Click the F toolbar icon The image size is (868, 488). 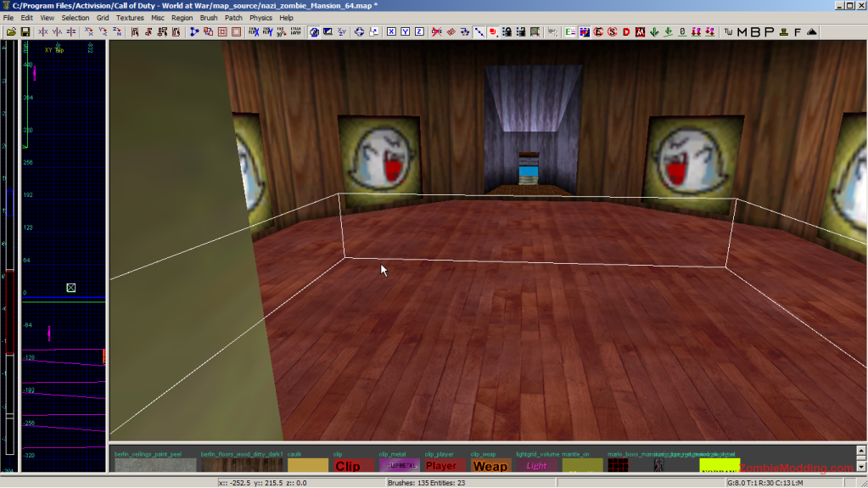tap(798, 32)
